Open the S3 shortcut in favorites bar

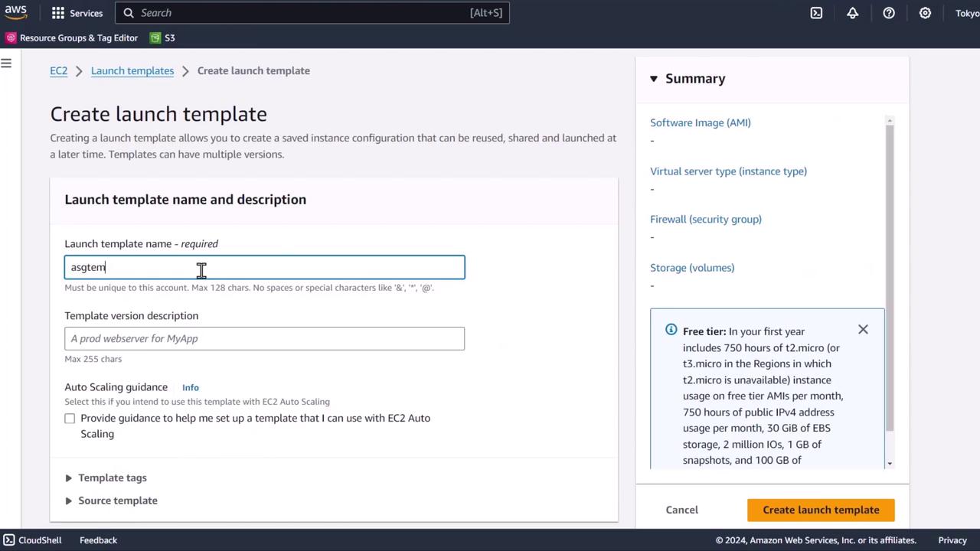click(163, 37)
